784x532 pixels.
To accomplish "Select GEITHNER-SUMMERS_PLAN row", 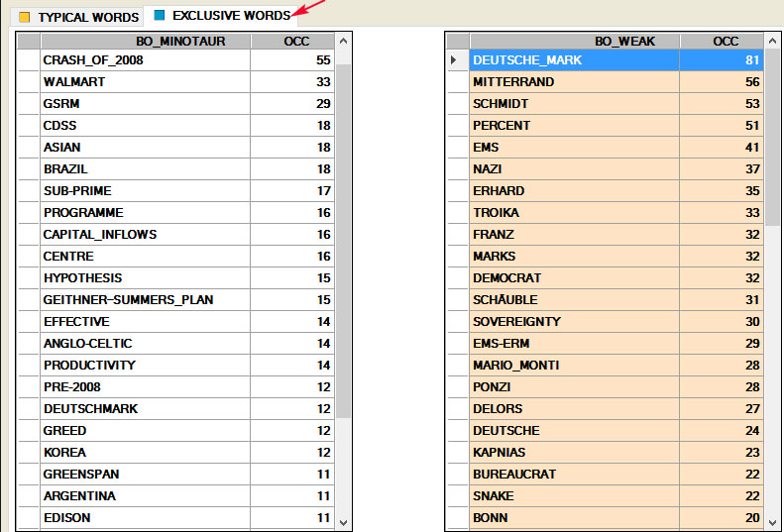I will (x=176, y=299).
